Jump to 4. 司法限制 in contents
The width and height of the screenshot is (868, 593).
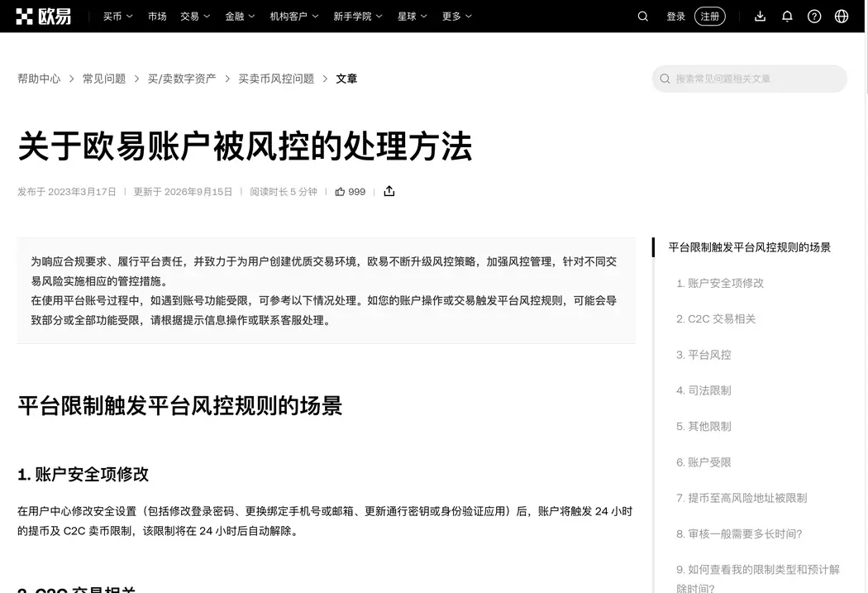[x=703, y=390]
